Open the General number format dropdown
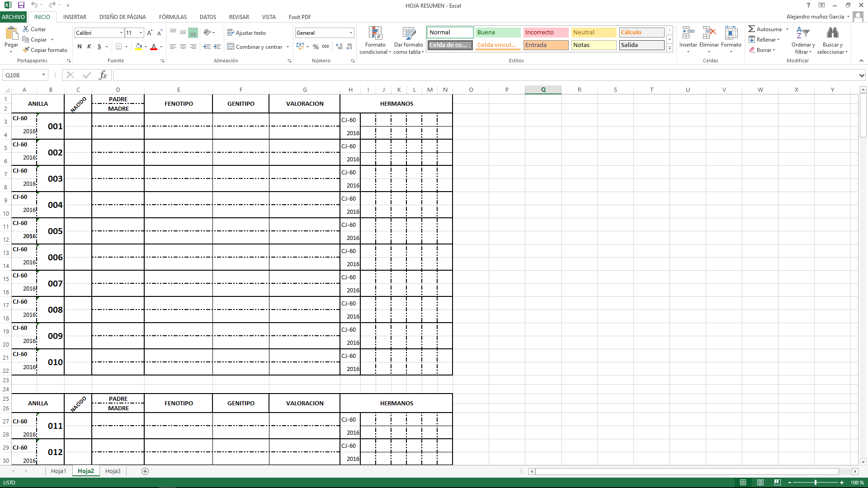 (x=351, y=33)
